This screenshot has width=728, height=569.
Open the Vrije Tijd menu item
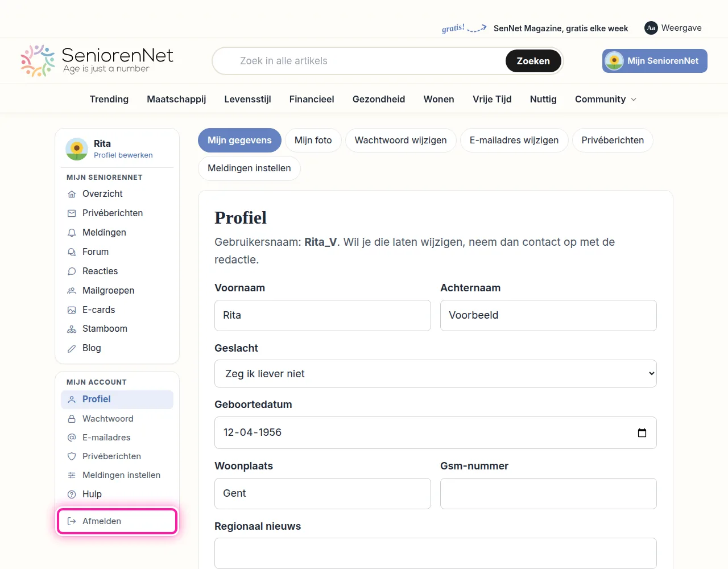(x=492, y=100)
